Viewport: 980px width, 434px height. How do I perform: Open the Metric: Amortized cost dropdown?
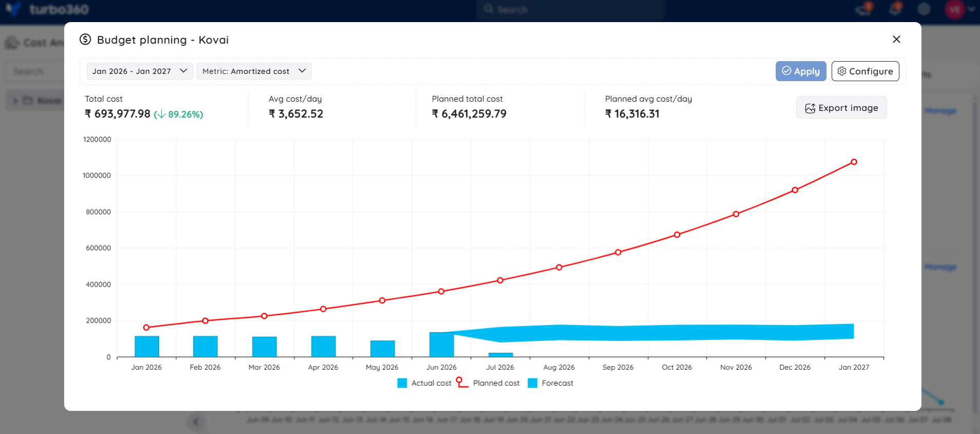[254, 71]
